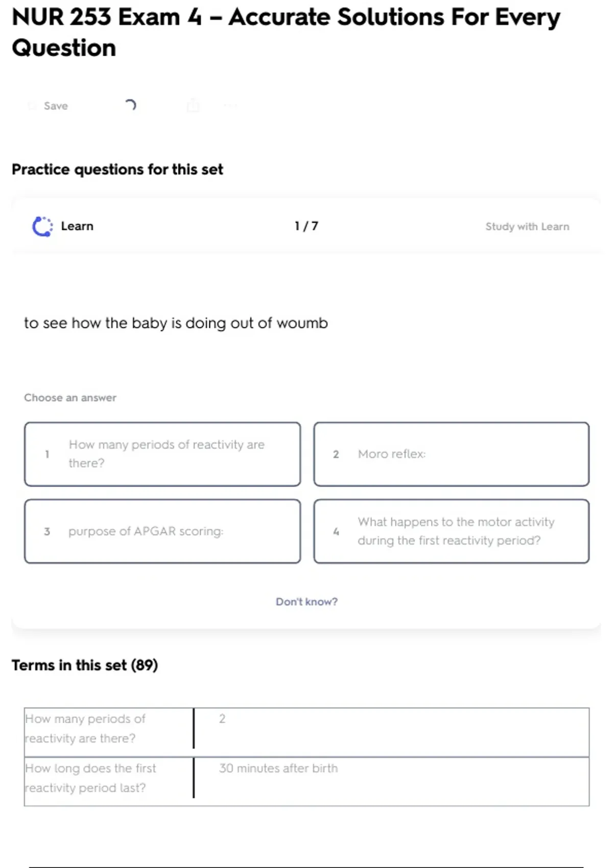Click the '30 minutes after birth' definition
Screen dimensions: 613x868
pos(278,768)
